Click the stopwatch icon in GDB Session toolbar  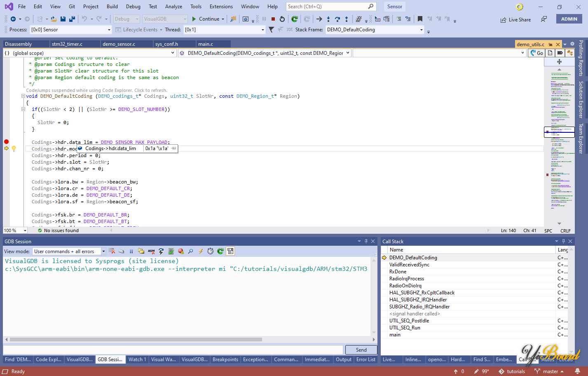pos(211,251)
